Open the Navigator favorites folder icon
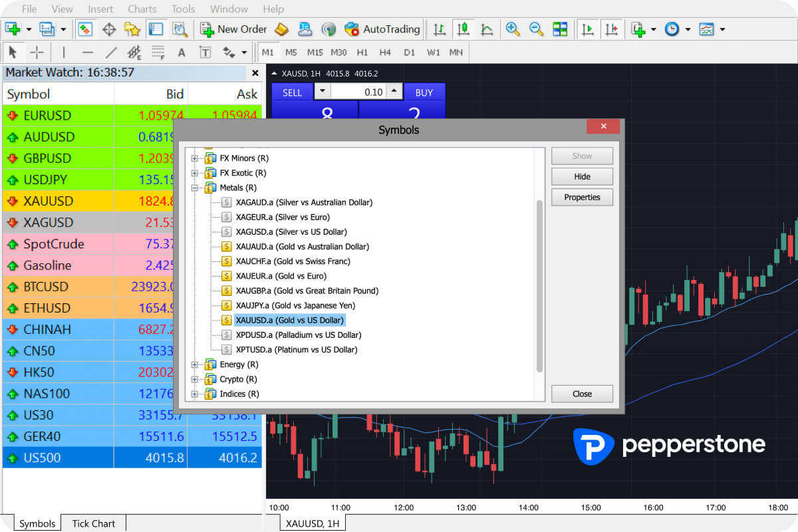798x532 pixels. pos(132,29)
